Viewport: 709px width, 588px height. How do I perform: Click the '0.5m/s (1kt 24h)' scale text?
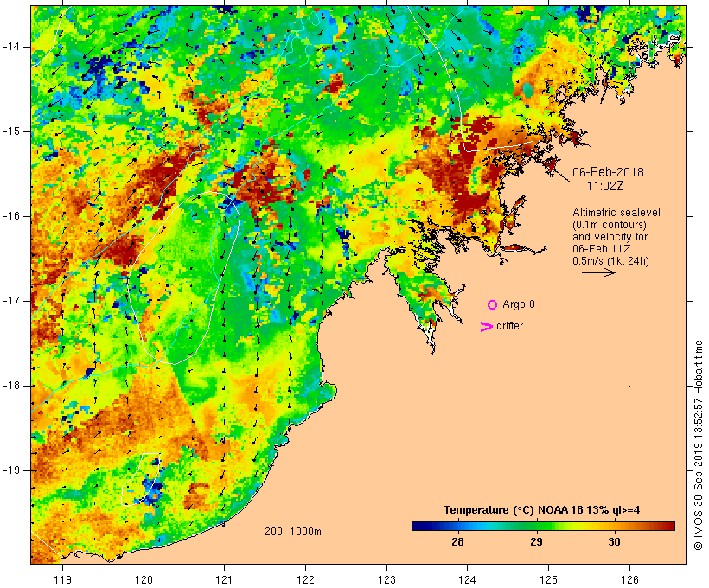tap(610, 261)
